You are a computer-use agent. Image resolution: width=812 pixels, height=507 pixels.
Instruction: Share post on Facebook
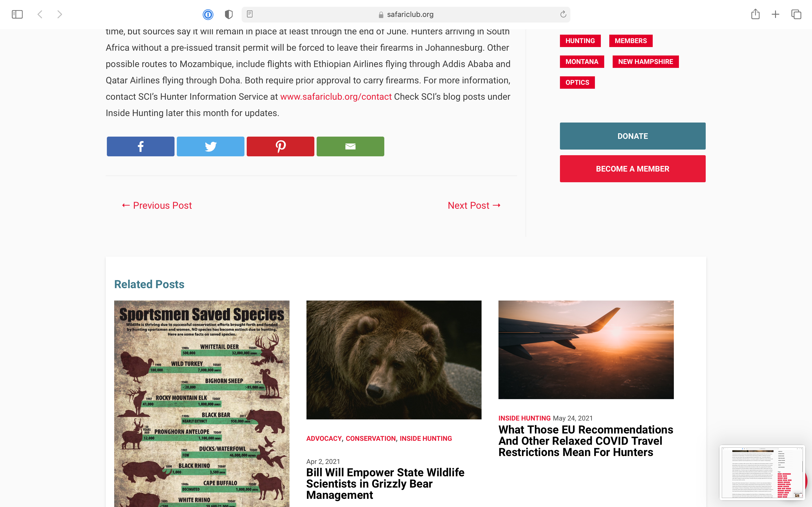[x=141, y=146]
